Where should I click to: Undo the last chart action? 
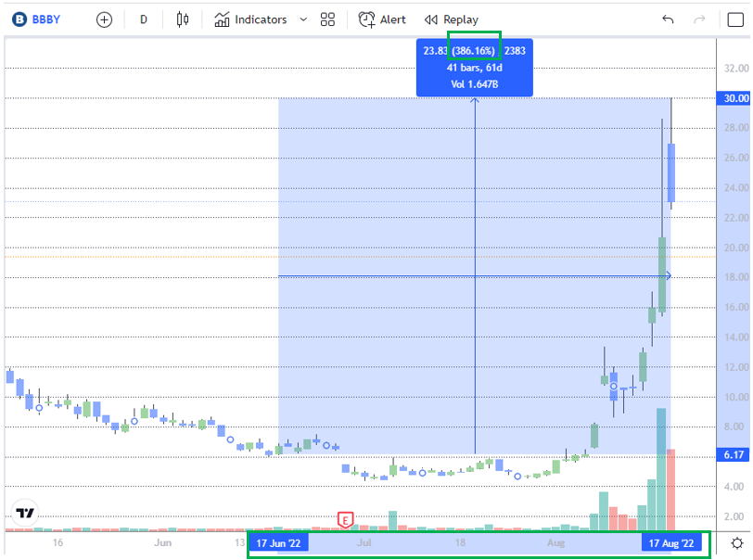coord(668,19)
